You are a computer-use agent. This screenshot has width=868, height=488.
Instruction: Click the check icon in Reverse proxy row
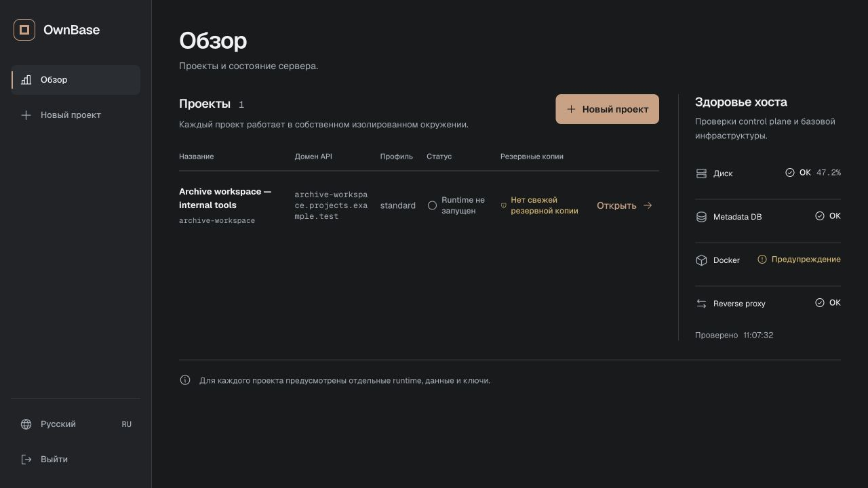pos(819,303)
